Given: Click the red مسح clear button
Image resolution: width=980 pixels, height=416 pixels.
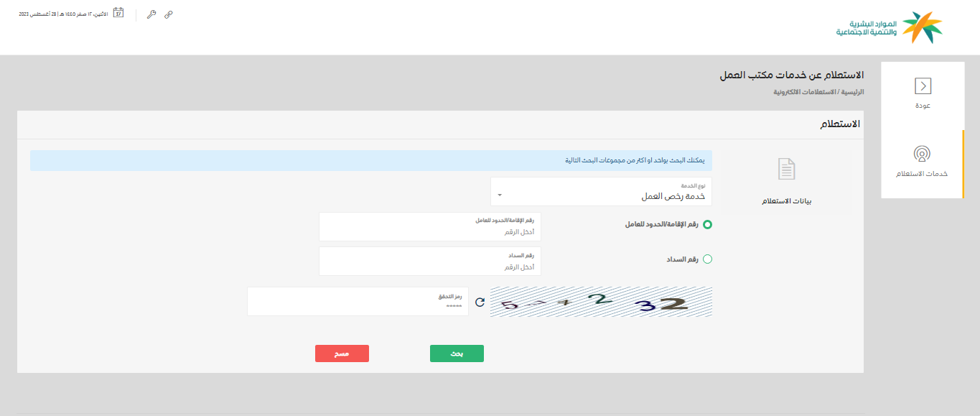Looking at the screenshot, I should point(342,353).
